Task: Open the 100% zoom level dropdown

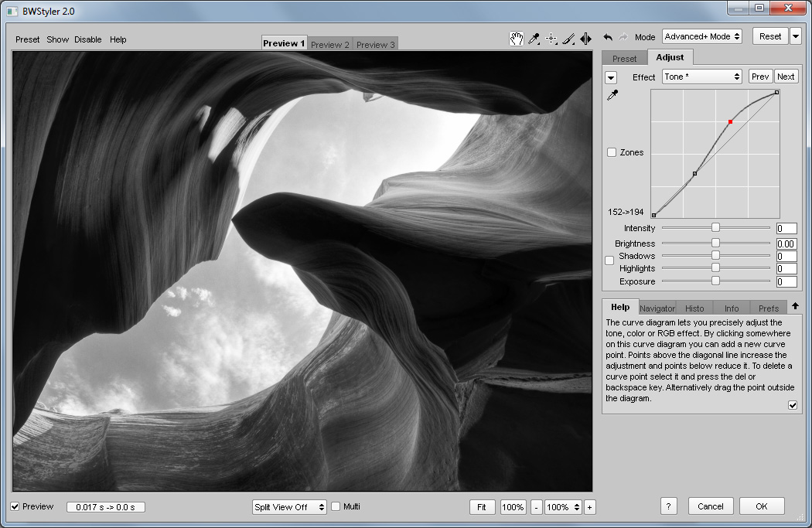Action: pyautogui.click(x=564, y=507)
